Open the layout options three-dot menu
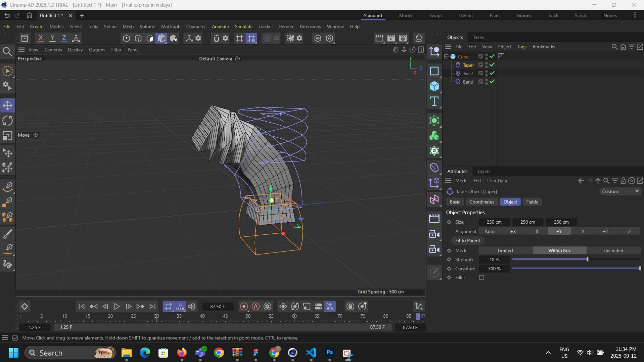Viewport: 644px width, 362px height. pos(635,15)
